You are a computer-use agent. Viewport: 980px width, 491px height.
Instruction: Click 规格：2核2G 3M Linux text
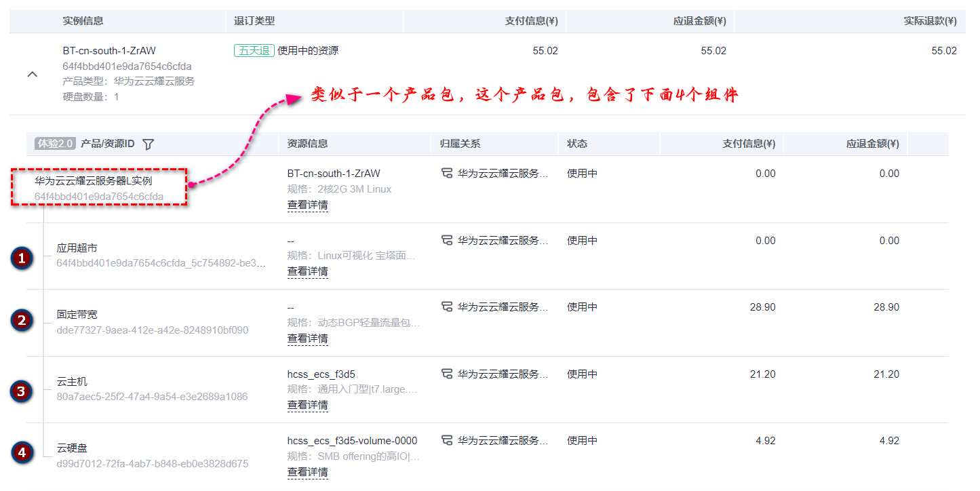pos(340,189)
